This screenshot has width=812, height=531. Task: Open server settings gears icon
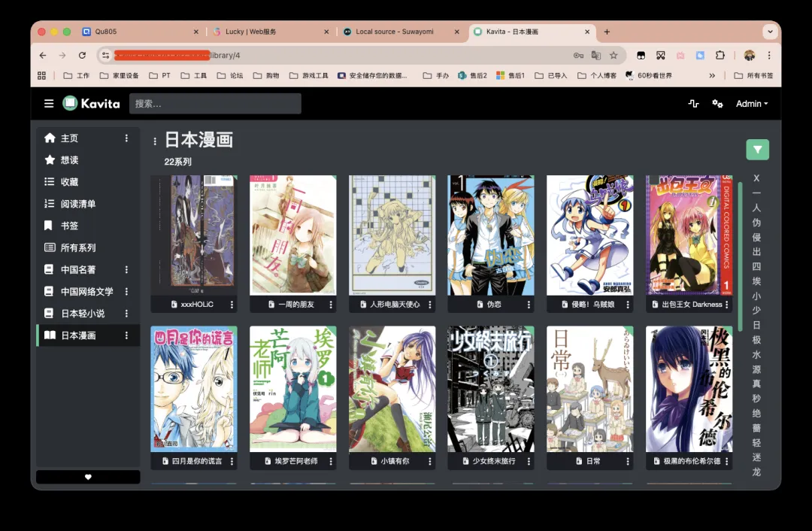click(717, 104)
